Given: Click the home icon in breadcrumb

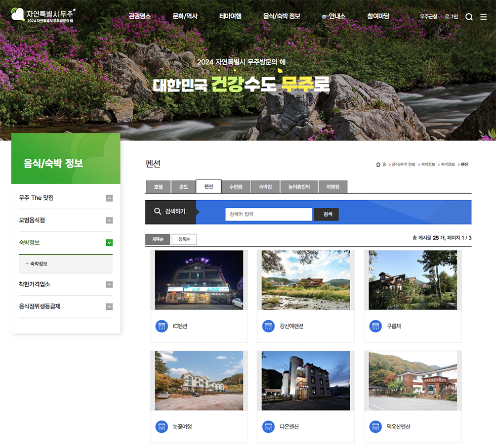Looking at the screenshot, I should pyautogui.click(x=378, y=164).
